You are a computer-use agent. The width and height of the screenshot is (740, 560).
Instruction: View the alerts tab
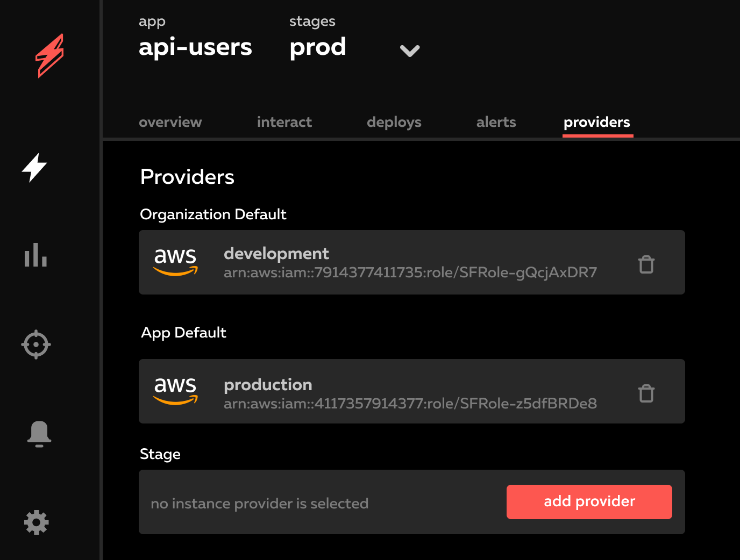pyautogui.click(x=496, y=122)
